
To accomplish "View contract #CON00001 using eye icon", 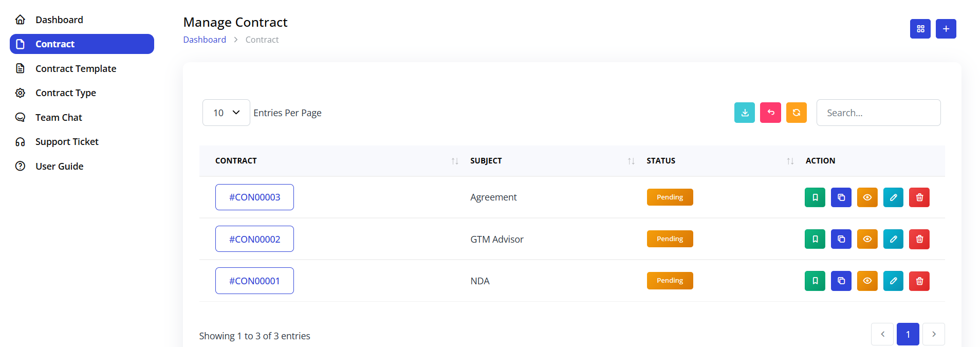I will coord(867,281).
